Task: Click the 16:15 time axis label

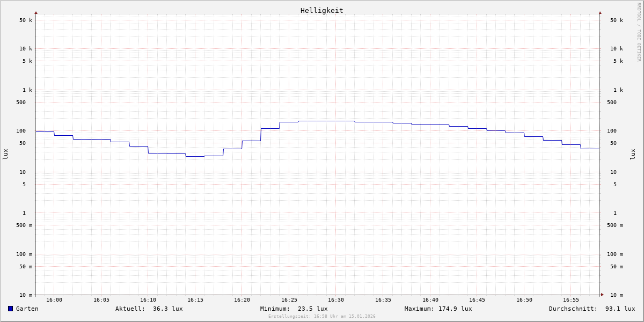Action: tap(195, 300)
